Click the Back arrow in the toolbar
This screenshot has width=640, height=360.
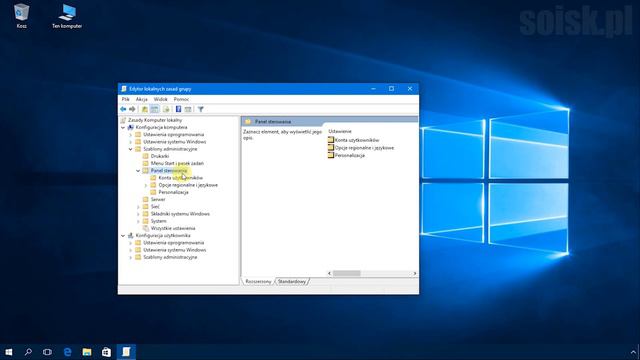click(x=123, y=109)
